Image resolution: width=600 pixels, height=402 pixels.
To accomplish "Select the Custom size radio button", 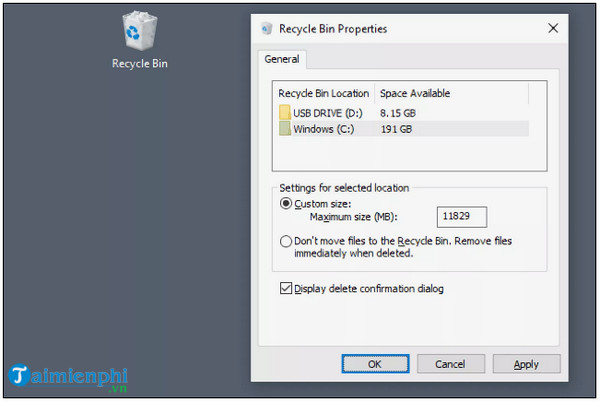I will coord(286,203).
